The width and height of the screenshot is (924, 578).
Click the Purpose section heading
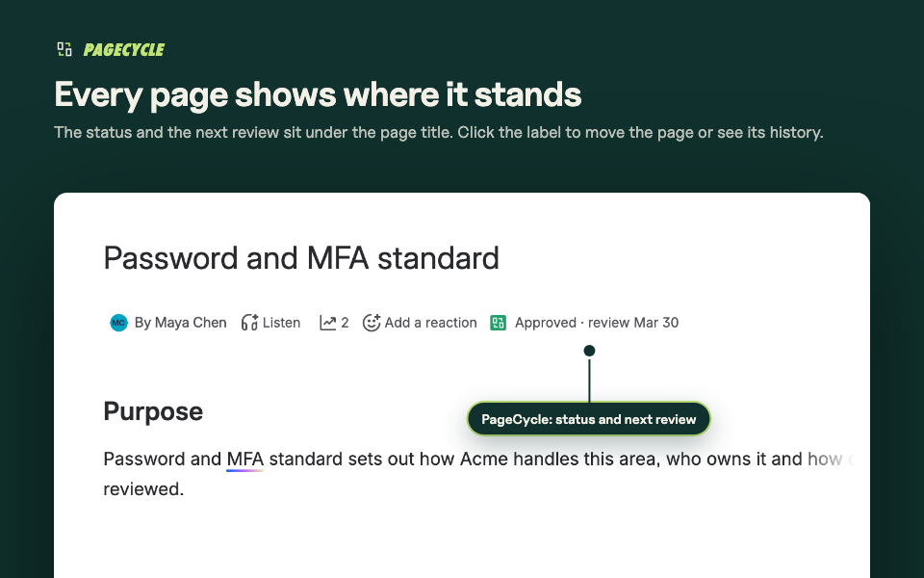(x=153, y=411)
